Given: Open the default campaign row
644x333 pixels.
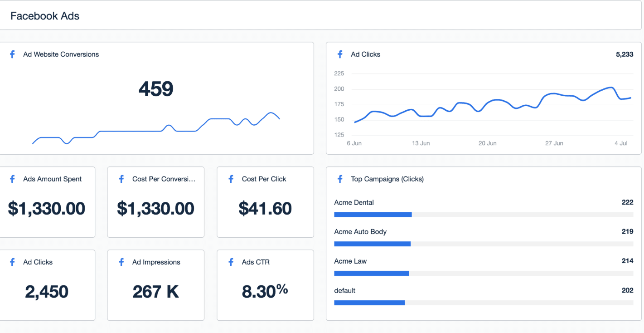Looking at the screenshot, I should [x=484, y=296].
